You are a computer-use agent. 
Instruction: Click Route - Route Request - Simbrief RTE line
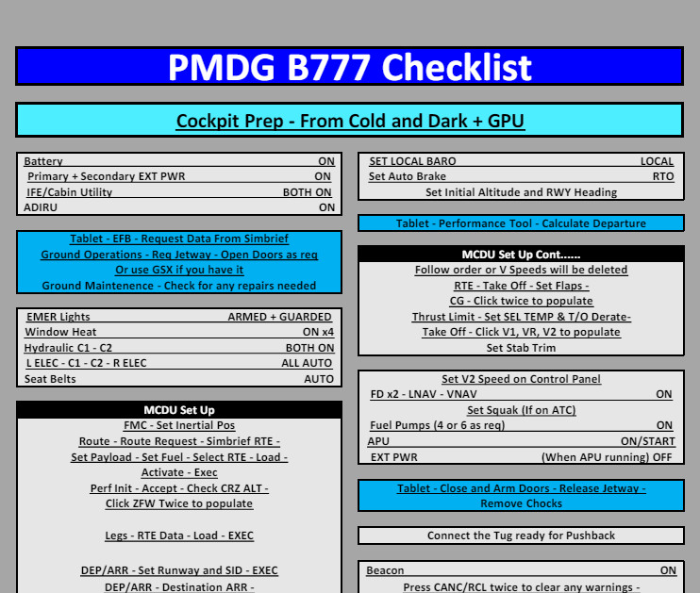(179, 441)
